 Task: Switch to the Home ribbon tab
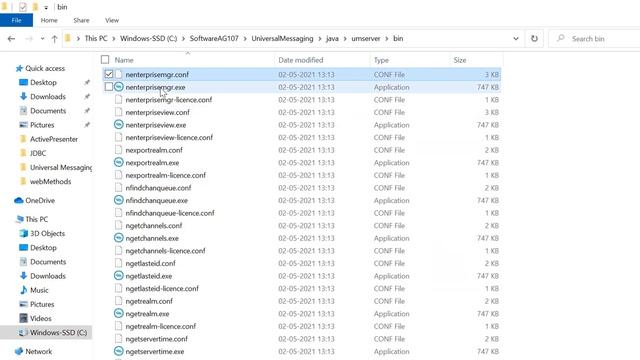49,20
